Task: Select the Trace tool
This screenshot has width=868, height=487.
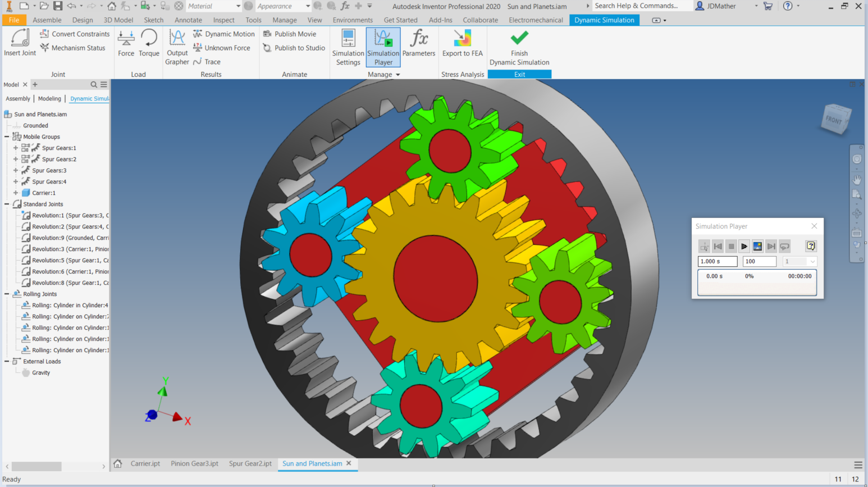Action: (x=207, y=62)
